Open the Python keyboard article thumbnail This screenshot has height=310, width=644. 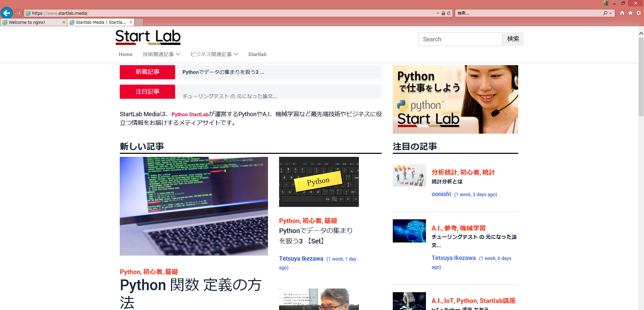319,182
